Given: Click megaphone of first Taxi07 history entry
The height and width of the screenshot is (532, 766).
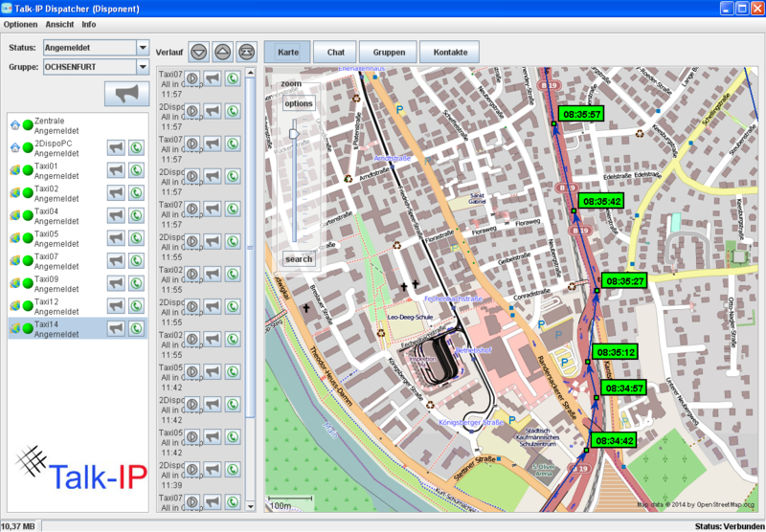Looking at the screenshot, I should coord(212,78).
